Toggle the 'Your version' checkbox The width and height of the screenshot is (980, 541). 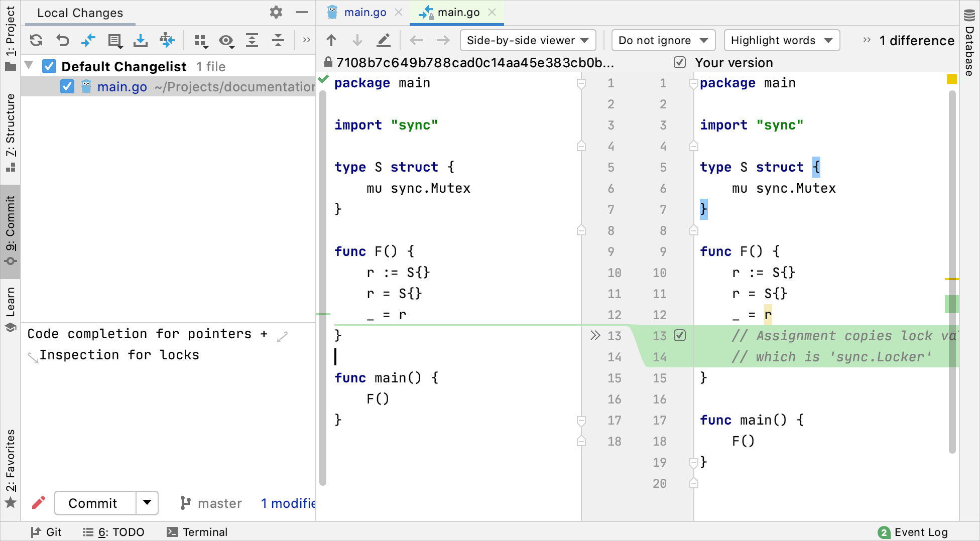pos(680,62)
